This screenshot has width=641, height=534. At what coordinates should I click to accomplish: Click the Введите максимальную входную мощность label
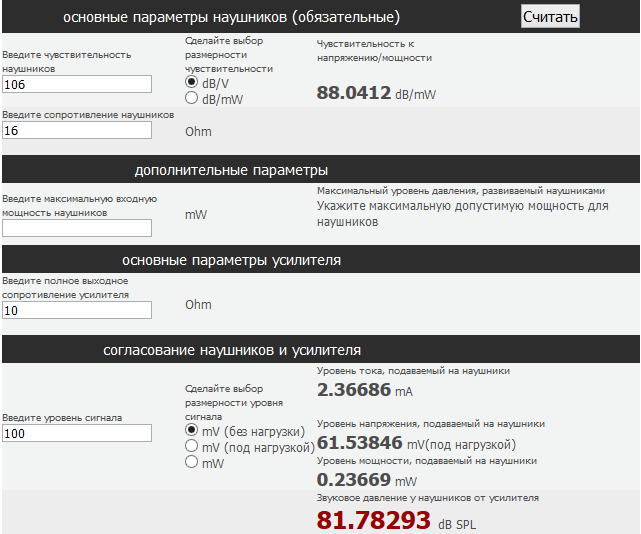tap(80, 206)
